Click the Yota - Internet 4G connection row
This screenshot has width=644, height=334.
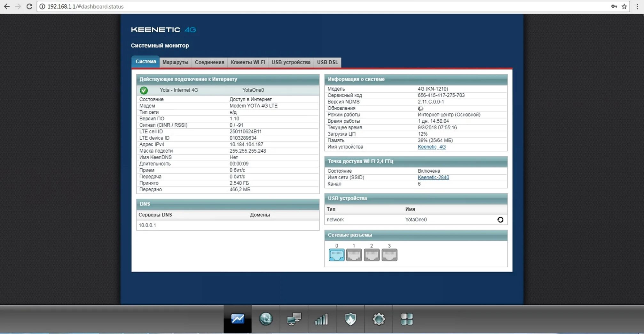[x=228, y=90]
